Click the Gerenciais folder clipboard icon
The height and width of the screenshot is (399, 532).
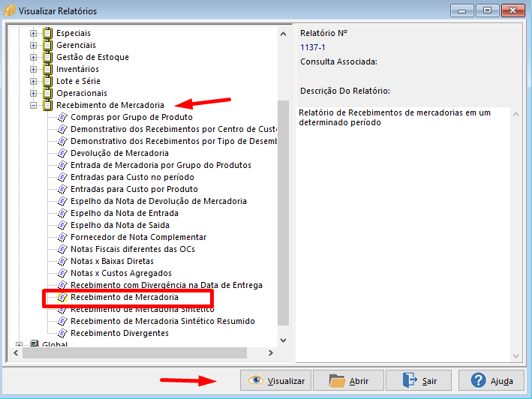pyautogui.click(x=47, y=45)
